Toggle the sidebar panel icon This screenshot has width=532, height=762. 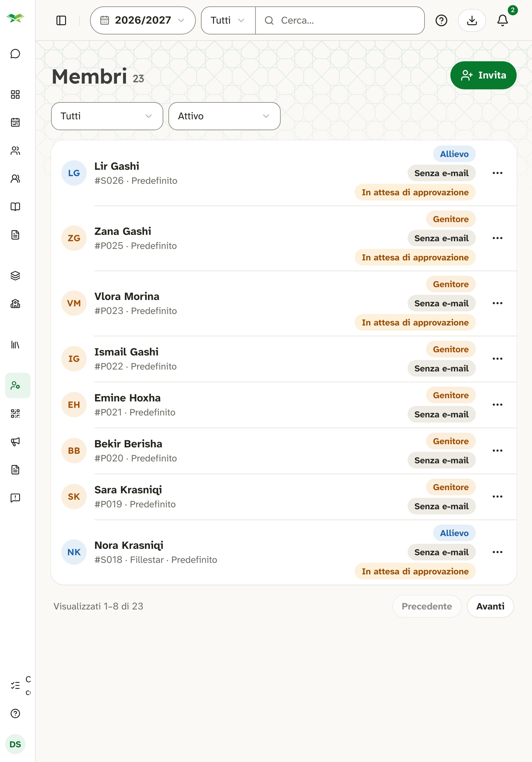[61, 20]
